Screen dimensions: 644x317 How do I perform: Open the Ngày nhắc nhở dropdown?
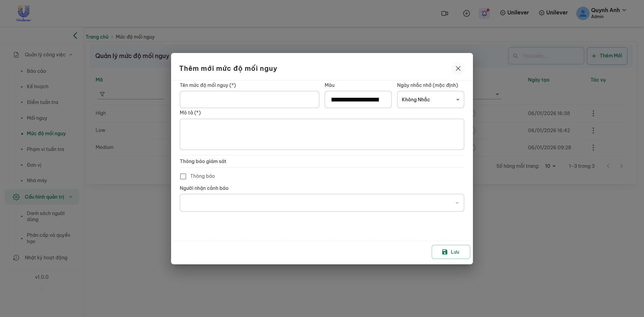(x=430, y=100)
